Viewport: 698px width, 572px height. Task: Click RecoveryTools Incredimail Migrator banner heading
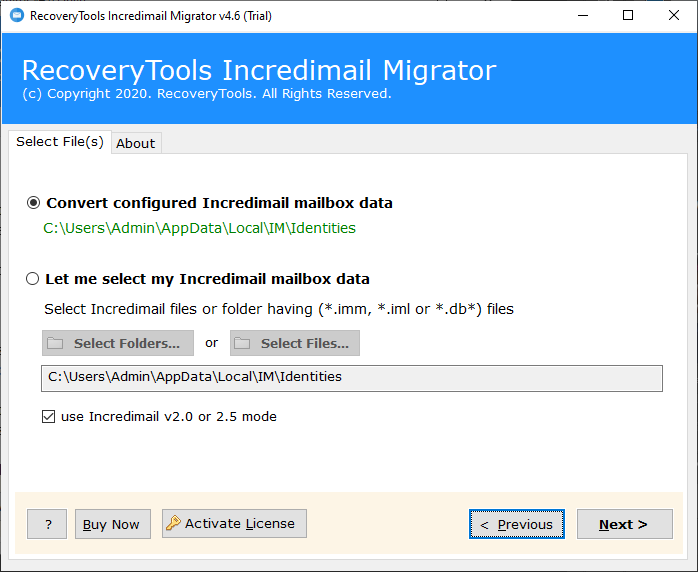click(x=259, y=70)
